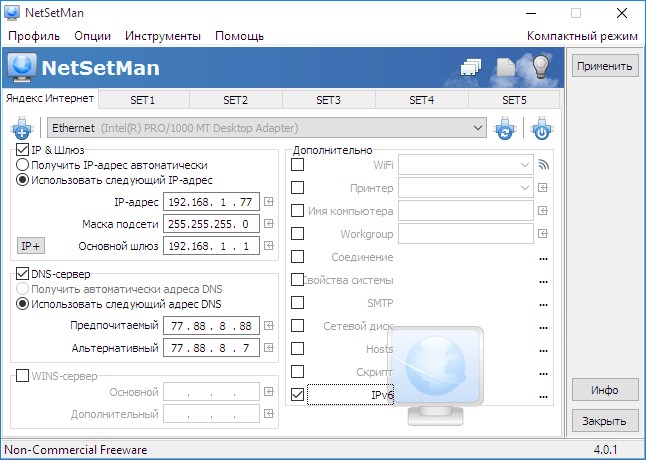646x460 pixels.
Task: Get current value arrow beside WINS Основной
Action: pos(269,392)
